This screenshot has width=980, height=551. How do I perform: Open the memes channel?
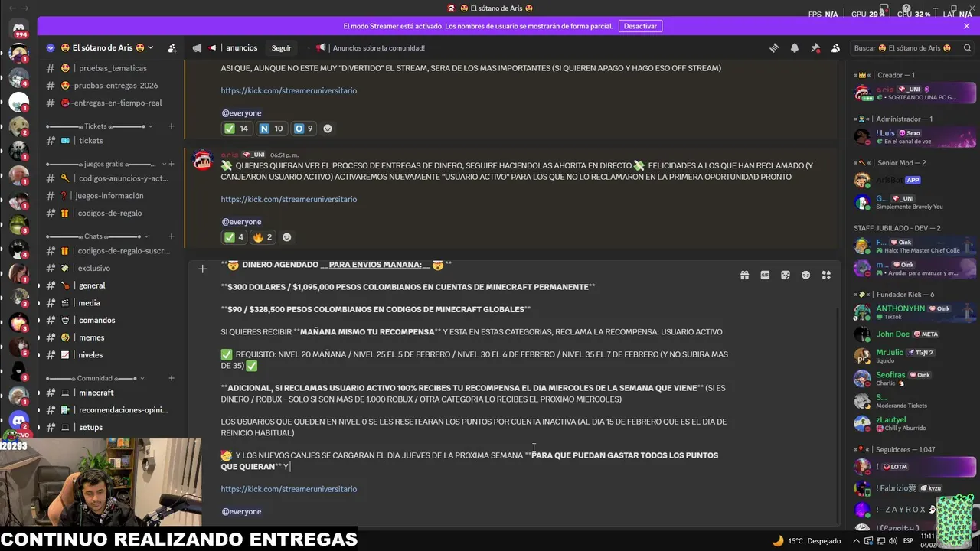click(109, 337)
